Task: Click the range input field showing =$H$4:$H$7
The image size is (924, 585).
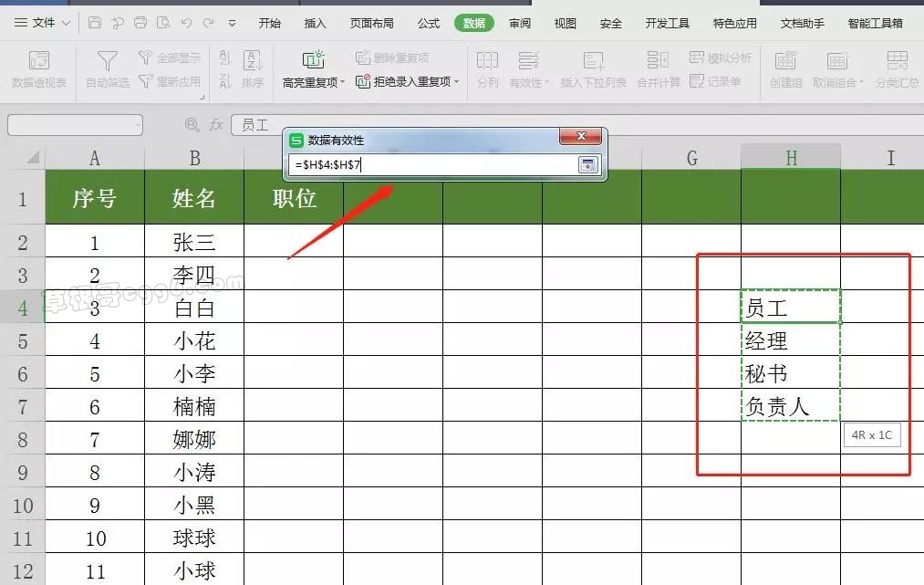Action: coord(429,165)
